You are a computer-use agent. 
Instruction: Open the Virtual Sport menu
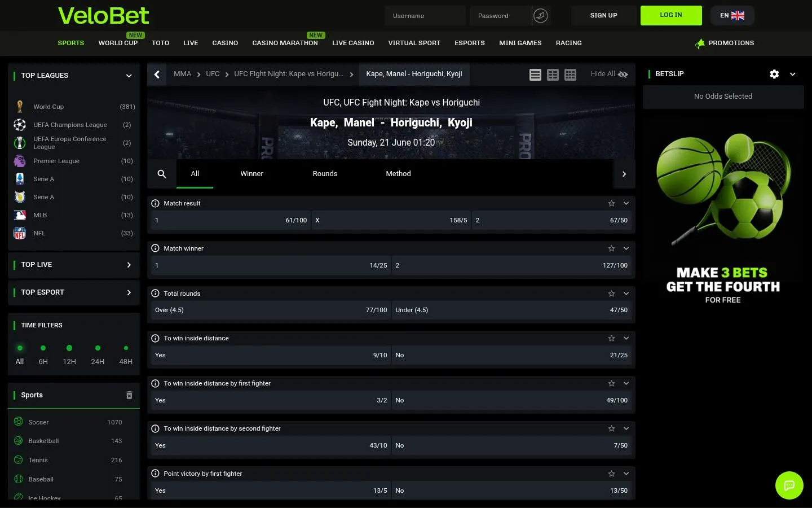click(x=414, y=43)
